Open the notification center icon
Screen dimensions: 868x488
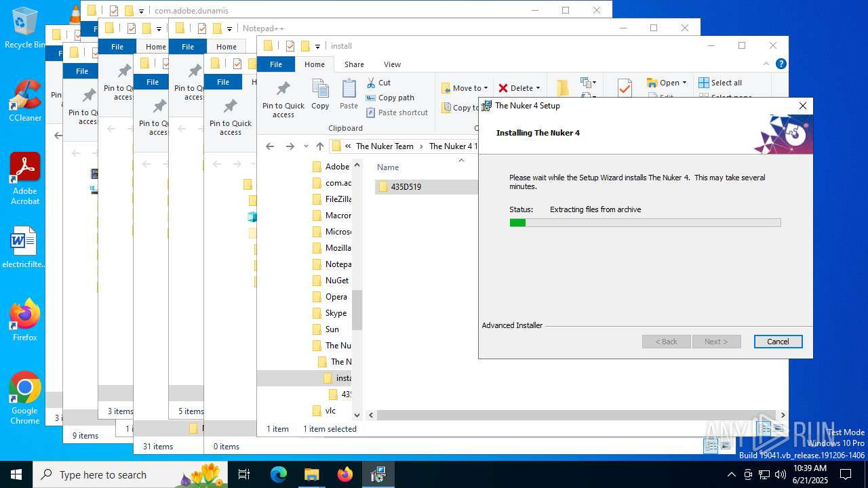coord(845,474)
